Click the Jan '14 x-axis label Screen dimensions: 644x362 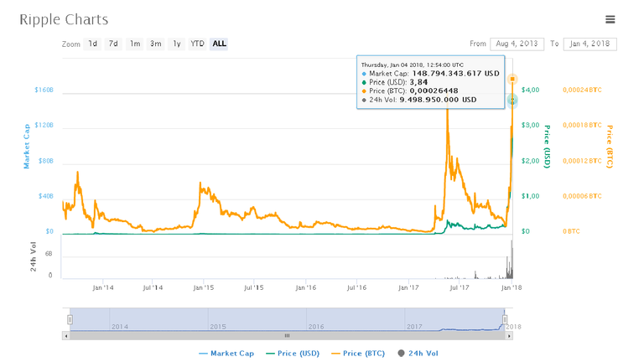coord(103,287)
